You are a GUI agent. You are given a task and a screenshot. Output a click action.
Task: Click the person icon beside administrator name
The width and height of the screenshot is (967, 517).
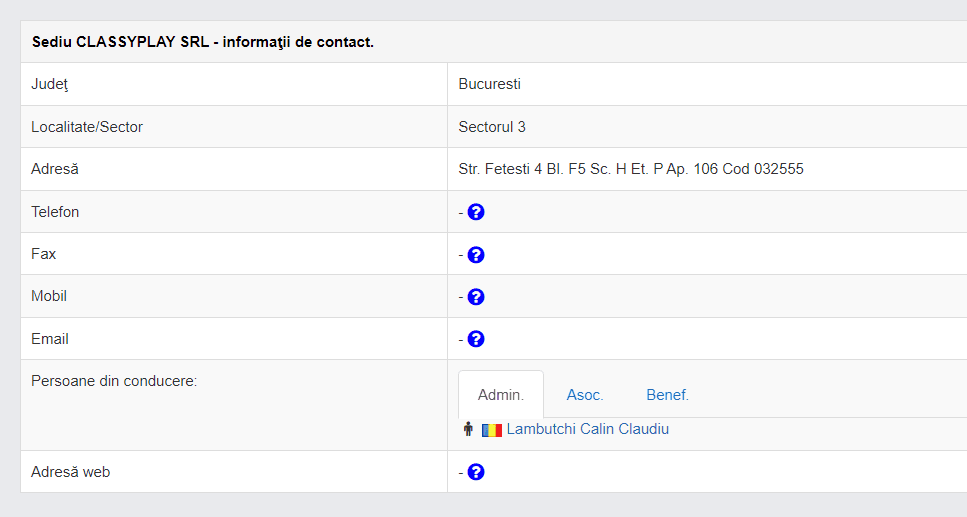click(x=468, y=429)
